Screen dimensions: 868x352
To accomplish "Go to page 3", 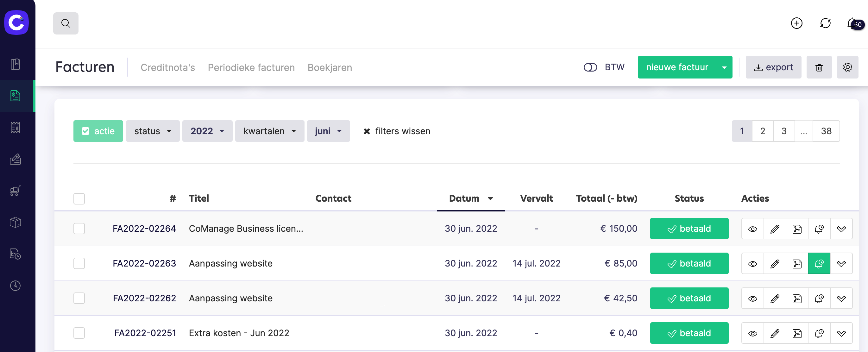I will [x=784, y=131].
